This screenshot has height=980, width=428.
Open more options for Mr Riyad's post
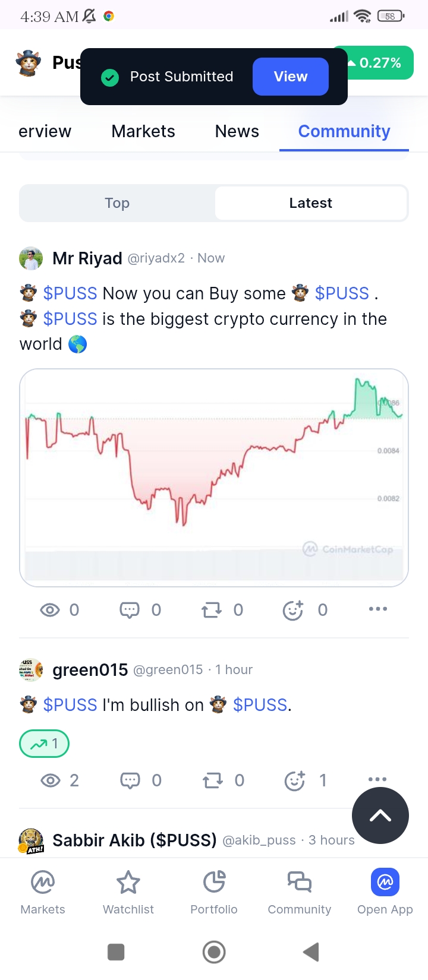[377, 609]
